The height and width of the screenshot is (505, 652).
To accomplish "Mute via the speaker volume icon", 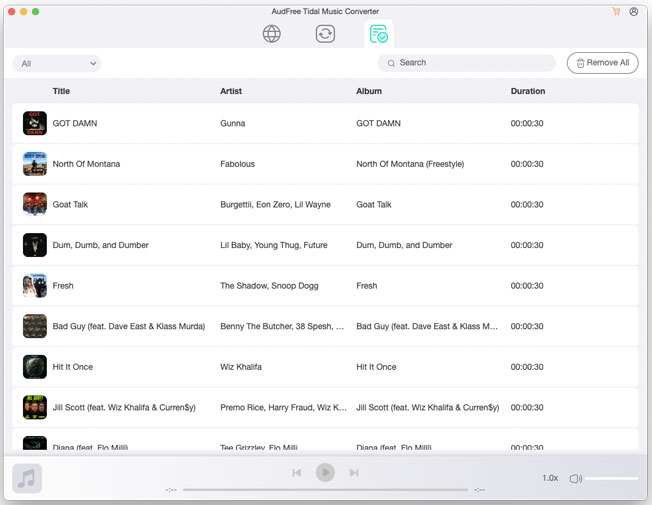I will pyautogui.click(x=575, y=478).
